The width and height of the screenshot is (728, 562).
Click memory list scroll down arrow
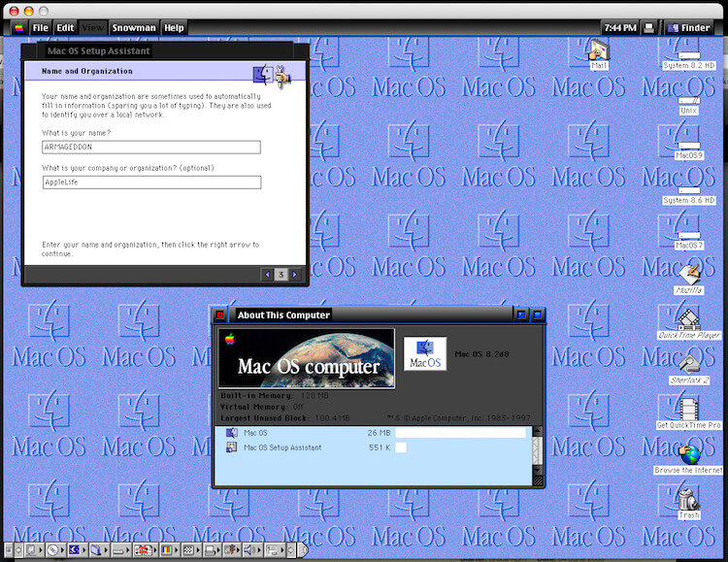(x=538, y=470)
